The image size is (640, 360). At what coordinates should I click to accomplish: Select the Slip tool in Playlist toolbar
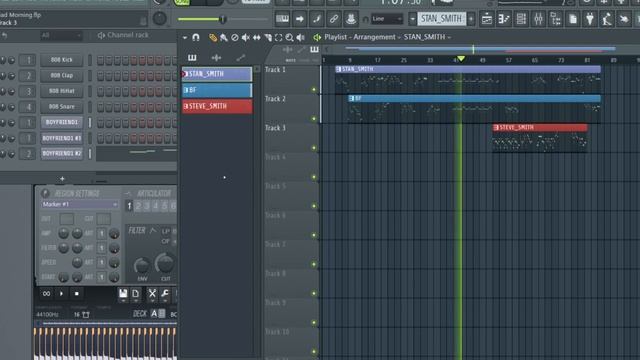[x=257, y=38]
